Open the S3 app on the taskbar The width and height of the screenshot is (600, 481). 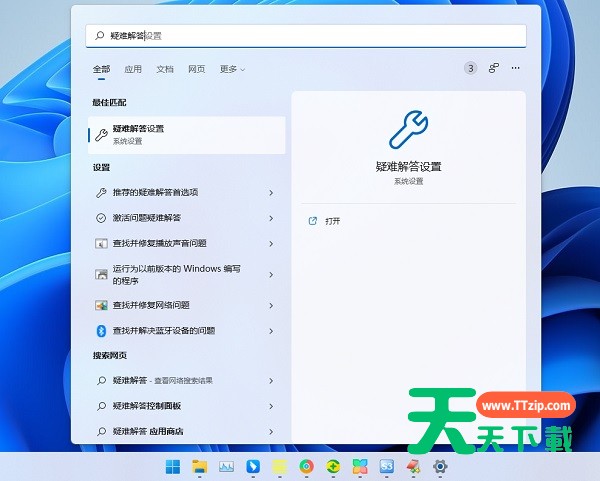click(386, 466)
